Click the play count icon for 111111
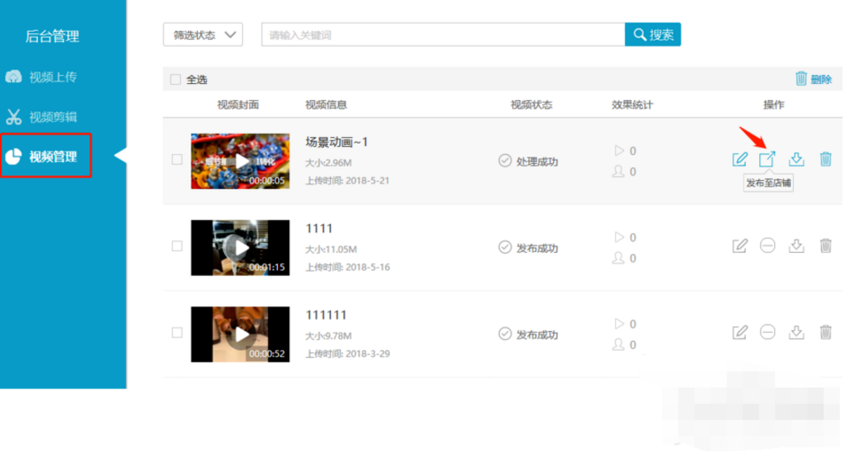The image size is (868, 457). (x=619, y=324)
